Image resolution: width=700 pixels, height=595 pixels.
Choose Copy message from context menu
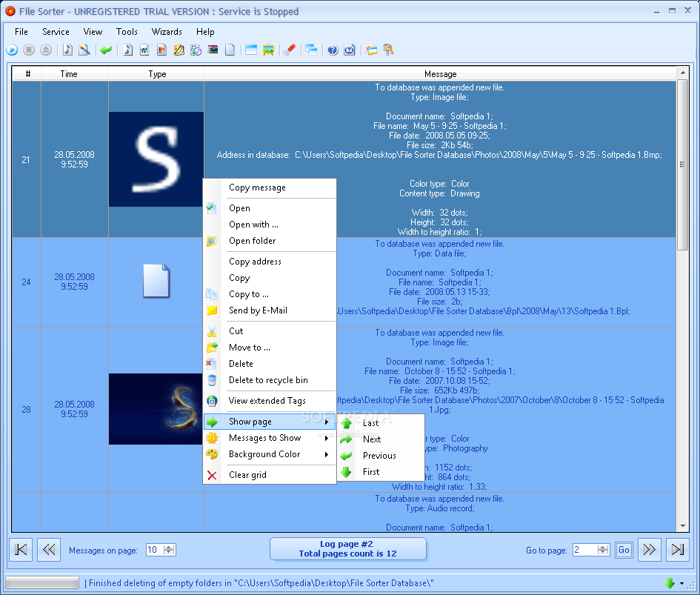[x=270, y=187]
